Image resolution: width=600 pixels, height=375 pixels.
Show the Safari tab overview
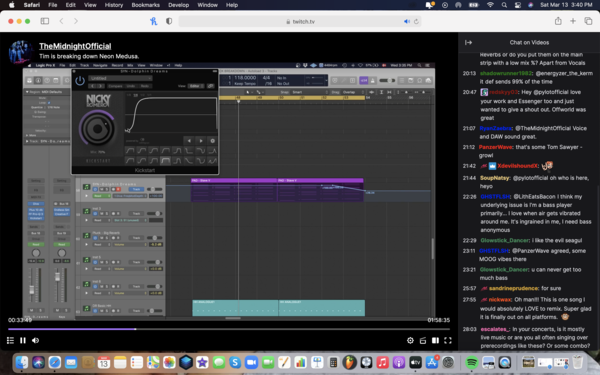(588, 21)
